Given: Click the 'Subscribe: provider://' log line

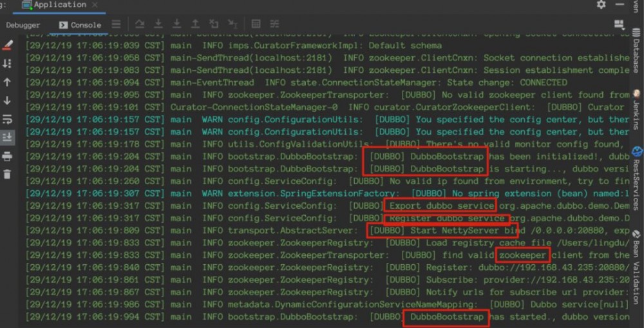Looking at the screenshot, I should click(x=327, y=280).
